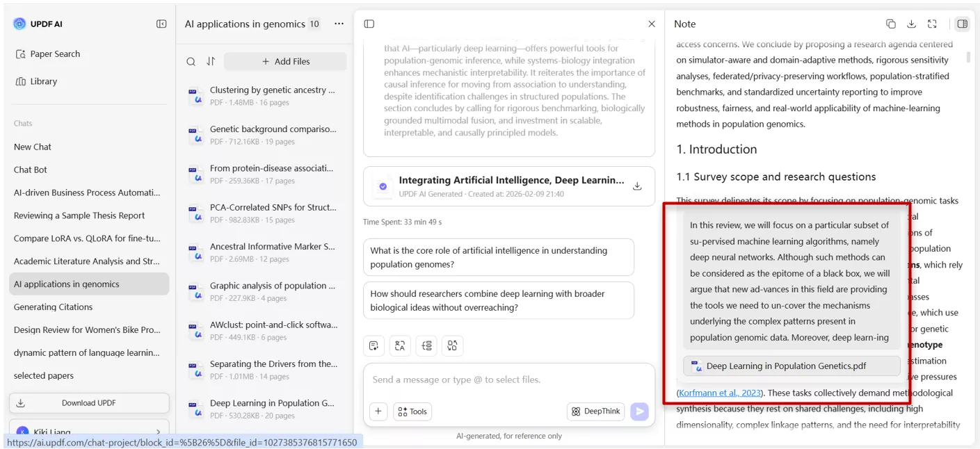Click the search icon above the file list
Image resolution: width=980 pixels, height=449 pixels.
click(191, 62)
